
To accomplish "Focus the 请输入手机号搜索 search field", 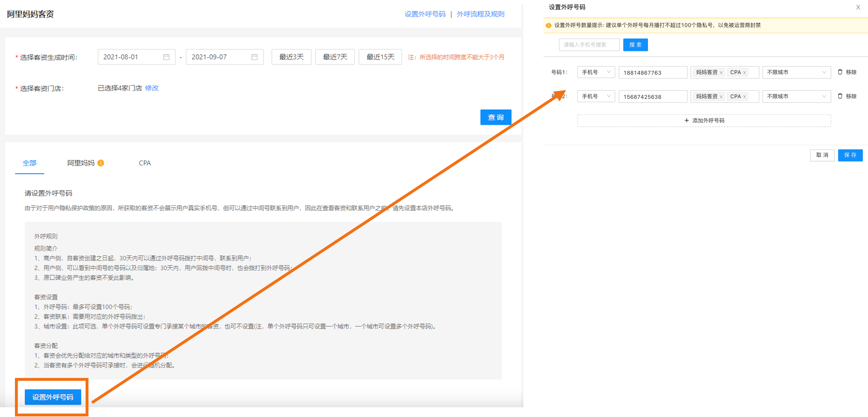I will point(589,45).
